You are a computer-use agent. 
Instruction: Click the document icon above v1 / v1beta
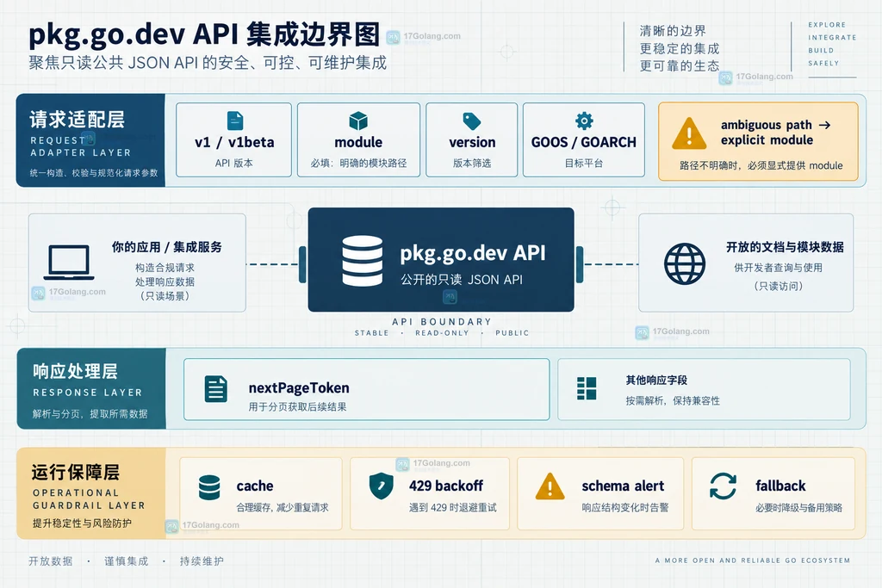click(x=235, y=121)
